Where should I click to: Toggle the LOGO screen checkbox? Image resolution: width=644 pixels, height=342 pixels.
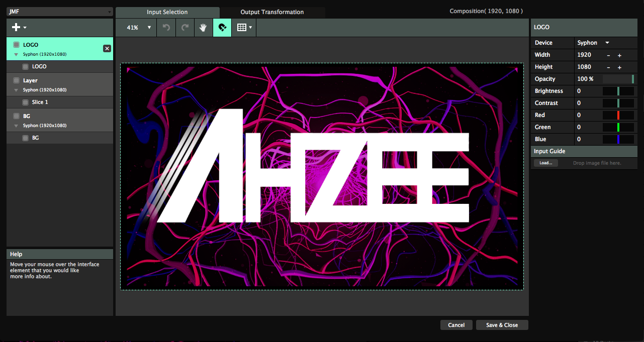click(16, 45)
